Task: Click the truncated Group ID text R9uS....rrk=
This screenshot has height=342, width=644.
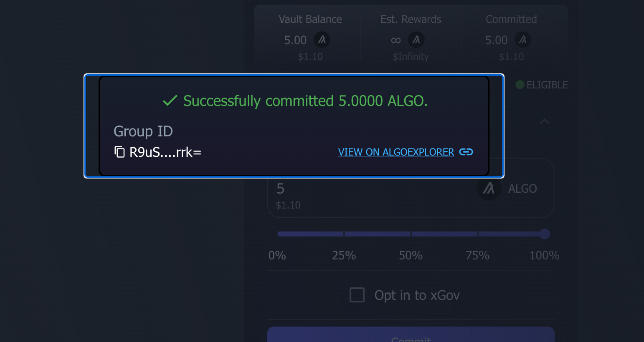Action: 165,152
